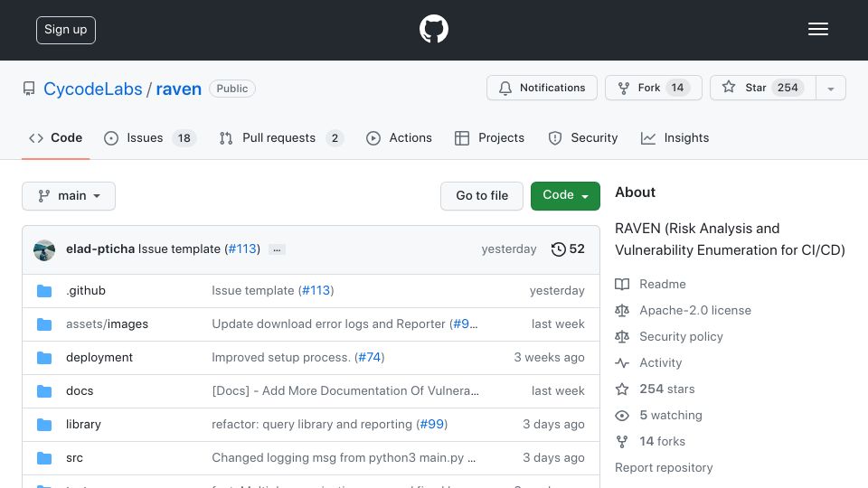
Task: Click the Sign up button
Action: [x=66, y=30]
